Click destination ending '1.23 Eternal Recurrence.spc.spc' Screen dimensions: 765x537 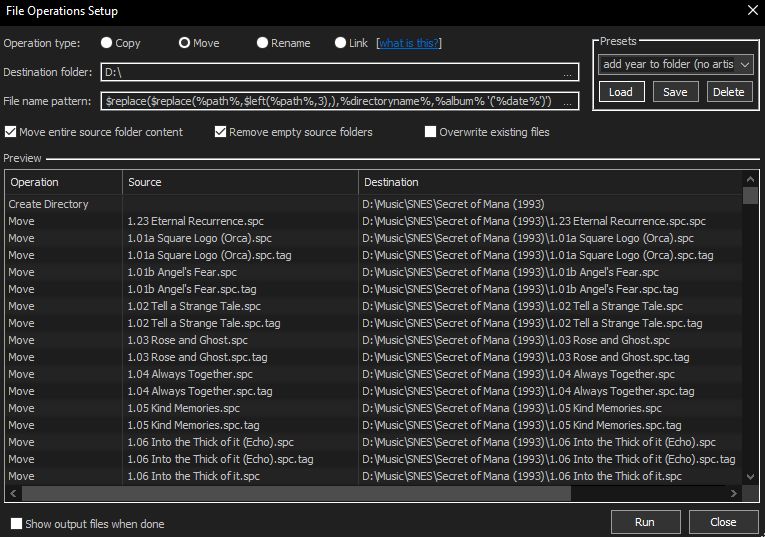pyautogui.click(x=533, y=221)
